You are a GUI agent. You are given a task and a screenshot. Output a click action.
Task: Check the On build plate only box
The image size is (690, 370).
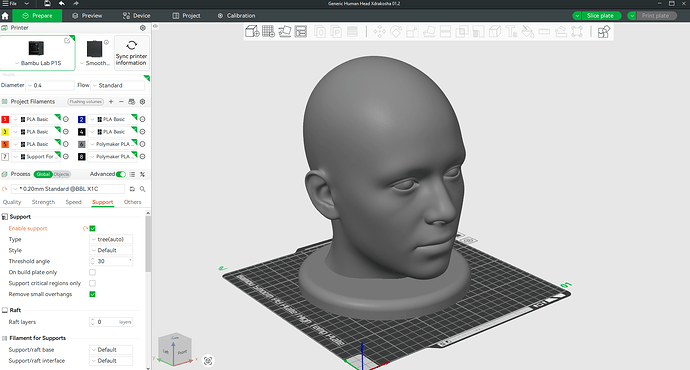(x=92, y=272)
